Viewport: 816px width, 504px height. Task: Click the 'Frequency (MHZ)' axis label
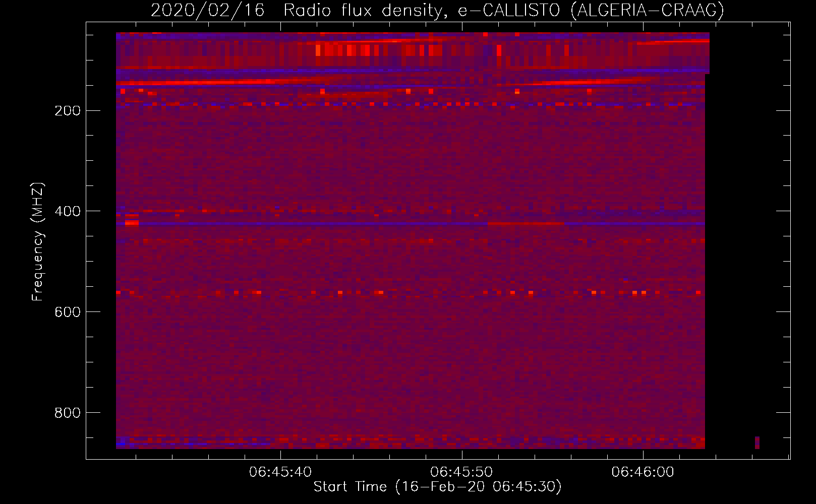click(38, 242)
